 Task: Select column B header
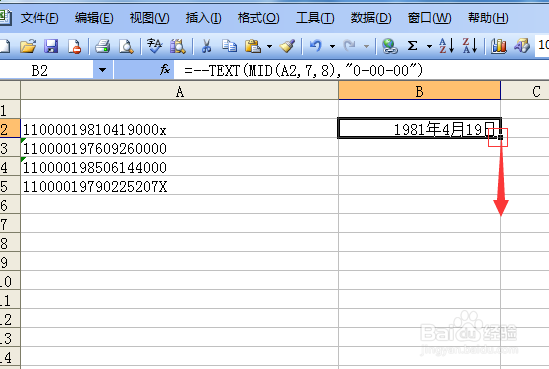(419, 91)
